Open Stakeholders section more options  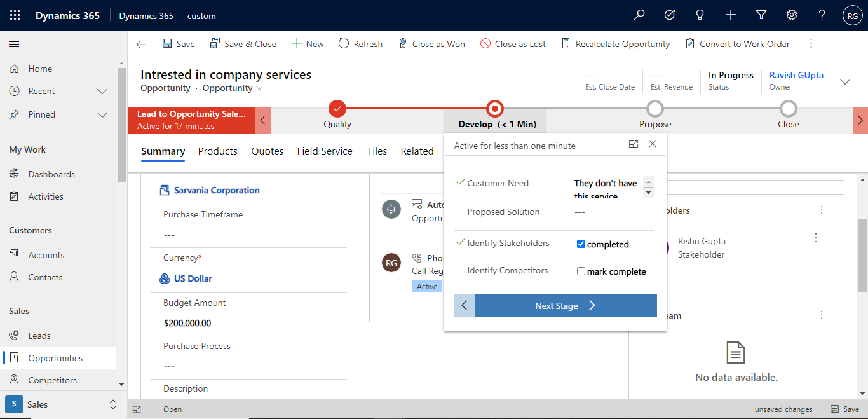[822, 210]
